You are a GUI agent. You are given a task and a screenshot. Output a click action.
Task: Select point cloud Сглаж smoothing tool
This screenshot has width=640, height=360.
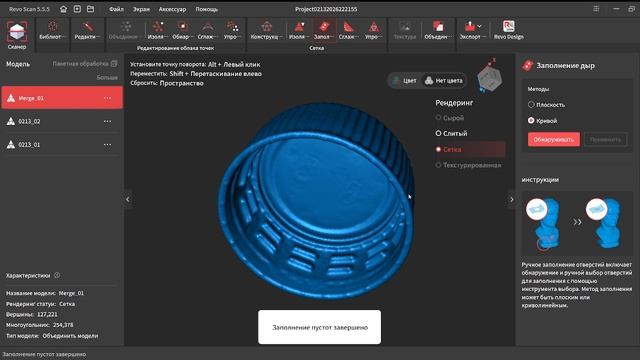[x=208, y=31]
